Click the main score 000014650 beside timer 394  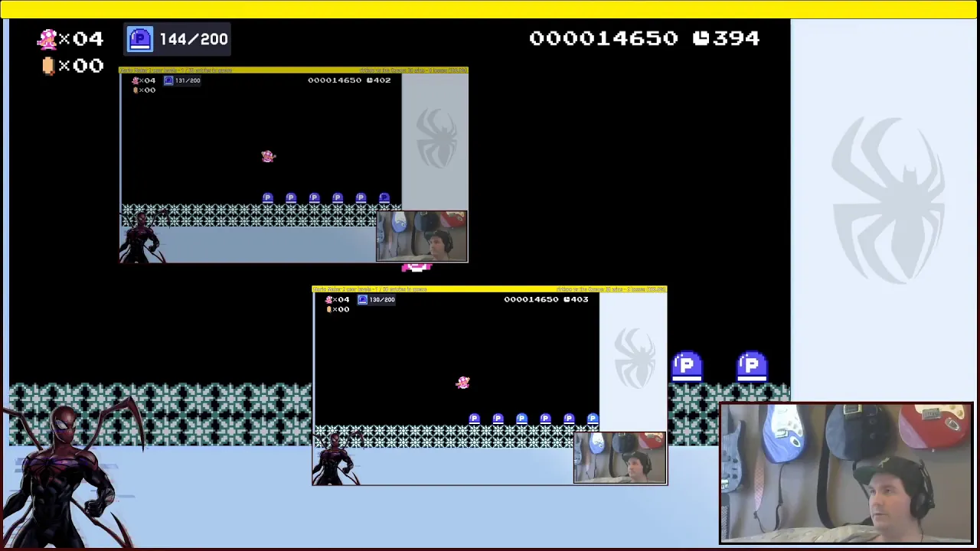click(603, 38)
